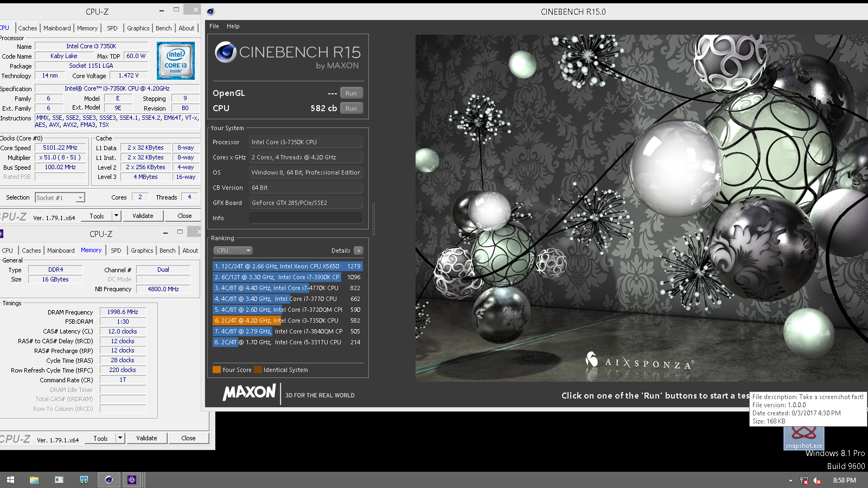Switch to CPU-Z via its purple taskbar icon
The height and width of the screenshot is (488, 868).
click(x=132, y=480)
